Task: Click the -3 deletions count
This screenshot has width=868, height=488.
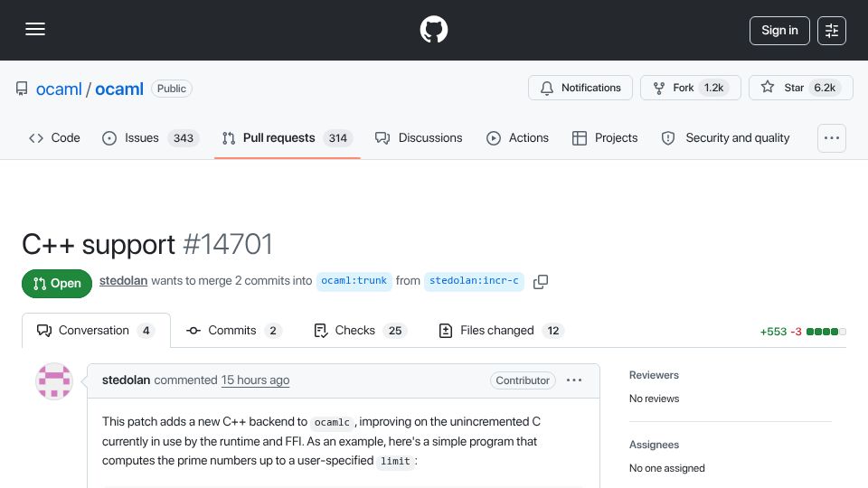Action: pos(796,332)
